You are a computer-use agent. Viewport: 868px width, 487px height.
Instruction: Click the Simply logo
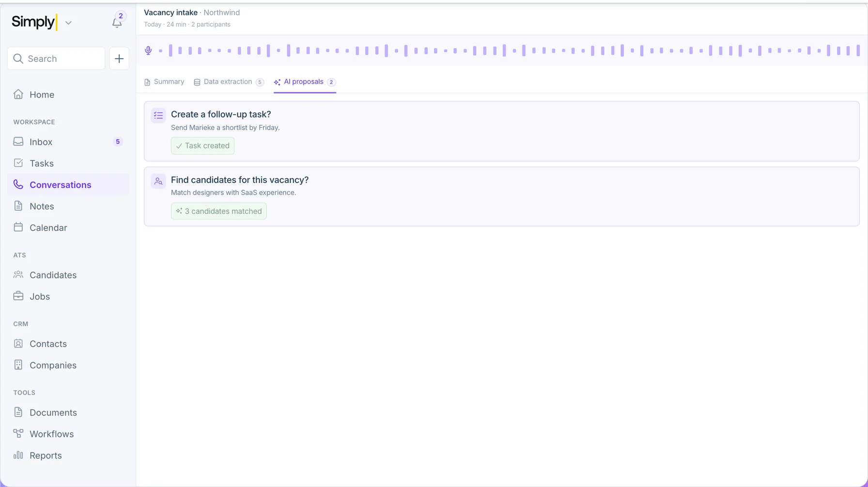click(34, 22)
